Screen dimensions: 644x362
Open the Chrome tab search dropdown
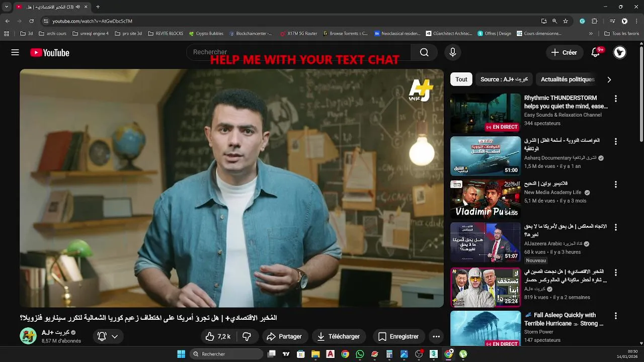(7, 7)
